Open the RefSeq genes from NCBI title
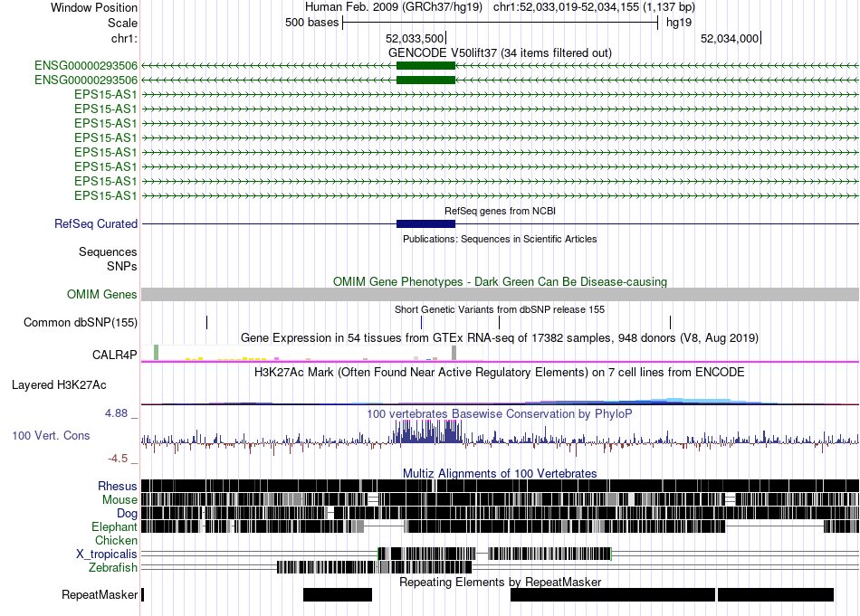Viewport: 860px width, 616px height. [500, 211]
